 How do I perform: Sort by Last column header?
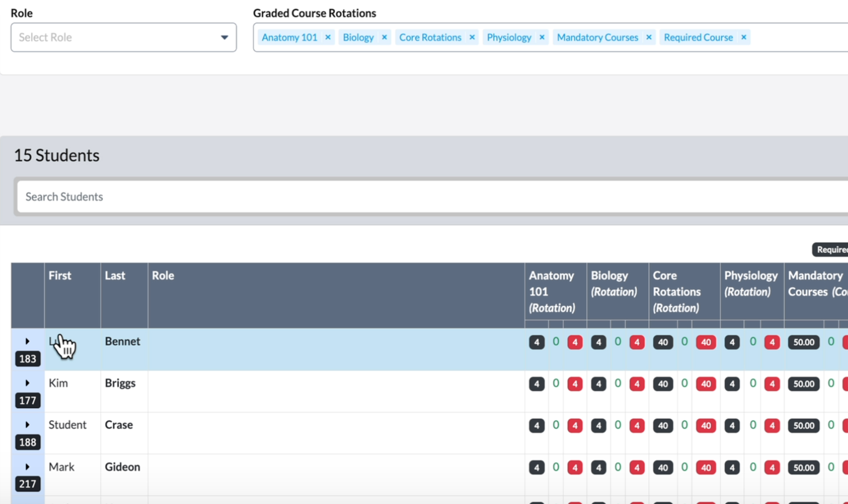coord(115,276)
